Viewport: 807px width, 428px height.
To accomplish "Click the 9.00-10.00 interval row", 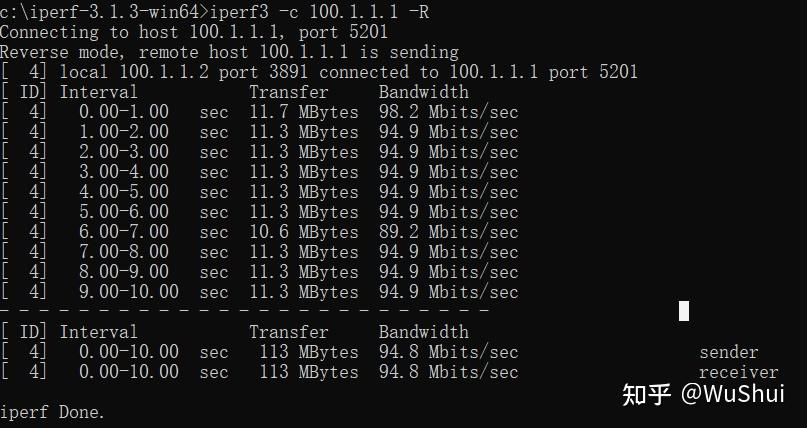I will 259,292.
